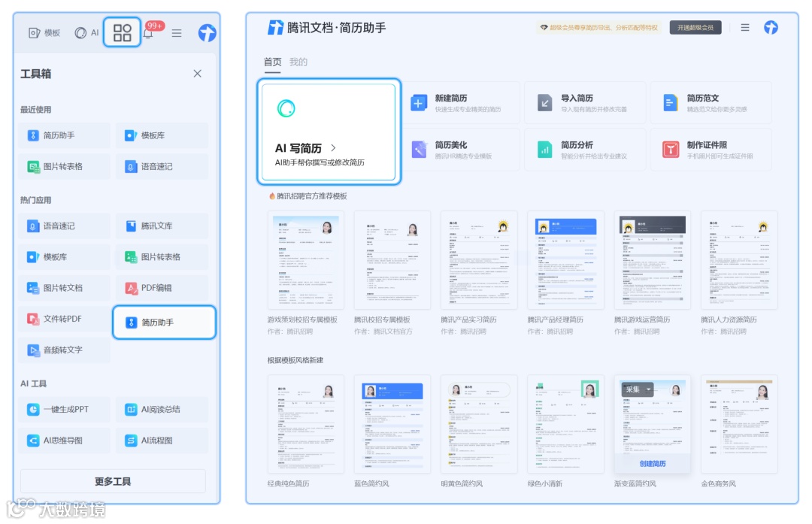Click the 更多工具 button
Viewport: 812px width, 524px height.
(113, 482)
